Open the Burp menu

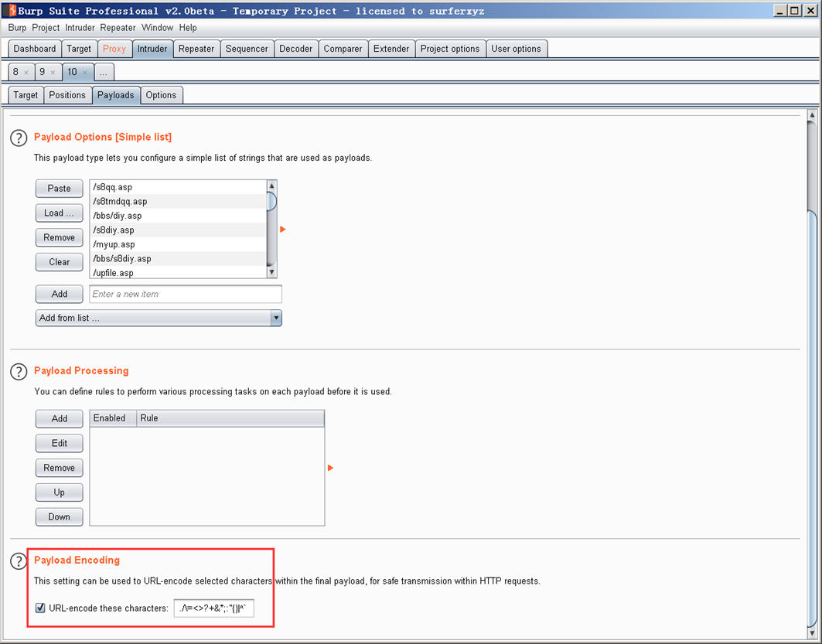pos(17,28)
